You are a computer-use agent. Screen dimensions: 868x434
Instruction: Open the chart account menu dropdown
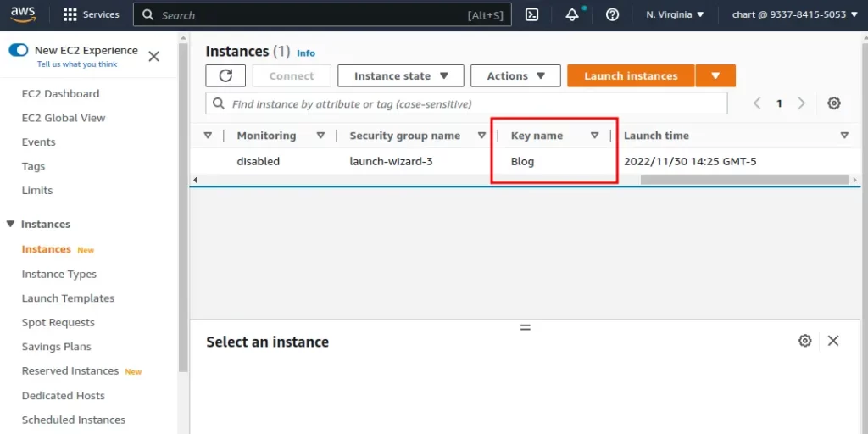(x=795, y=15)
